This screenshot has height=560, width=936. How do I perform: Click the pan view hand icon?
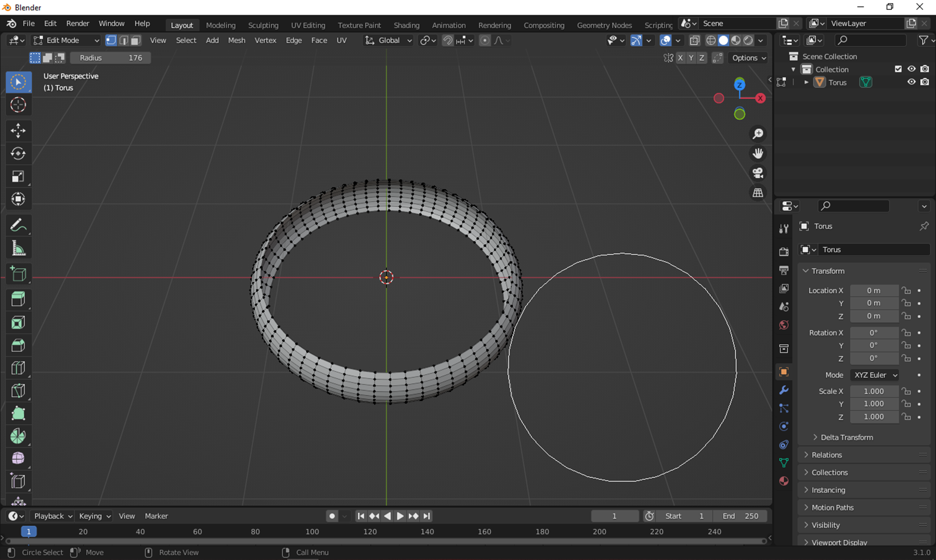coord(758,153)
